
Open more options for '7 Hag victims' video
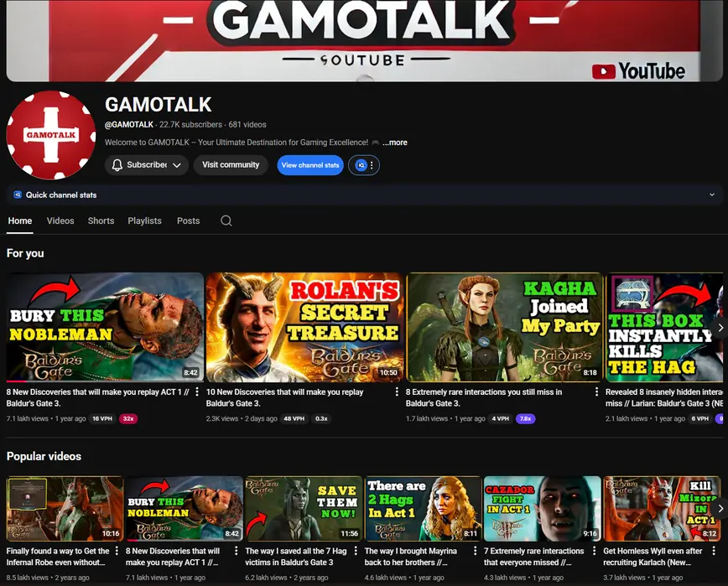[356, 551]
